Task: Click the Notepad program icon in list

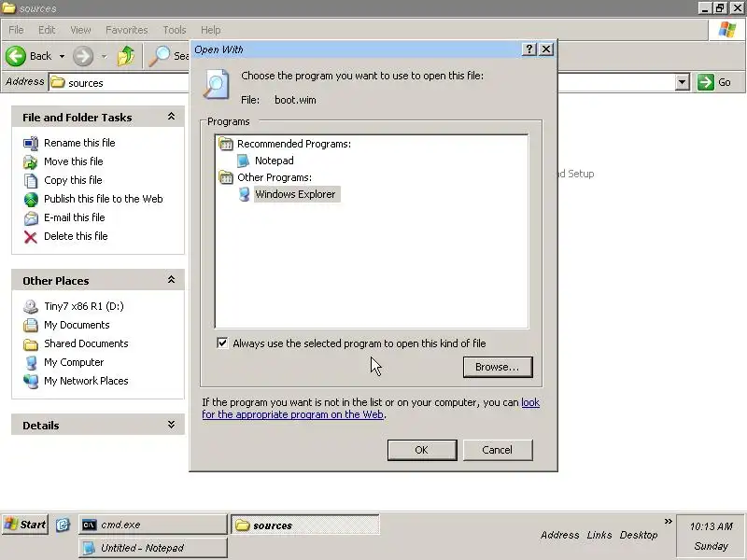Action: click(244, 161)
